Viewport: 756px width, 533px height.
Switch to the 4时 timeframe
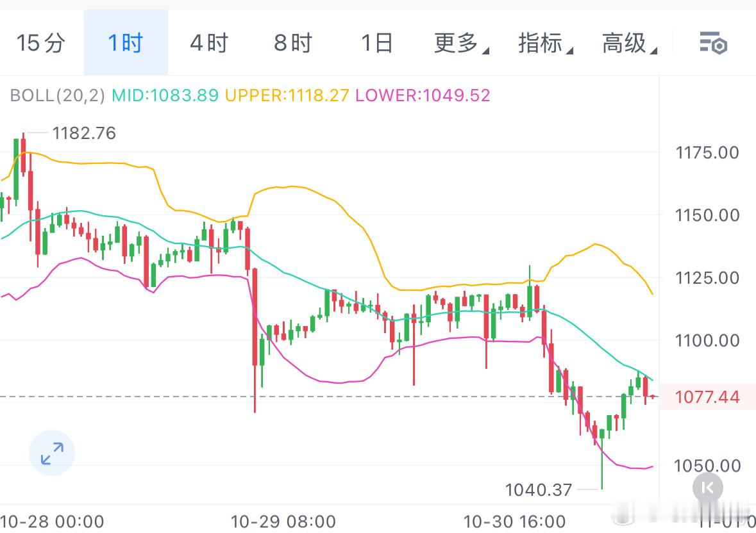pyautogui.click(x=208, y=42)
